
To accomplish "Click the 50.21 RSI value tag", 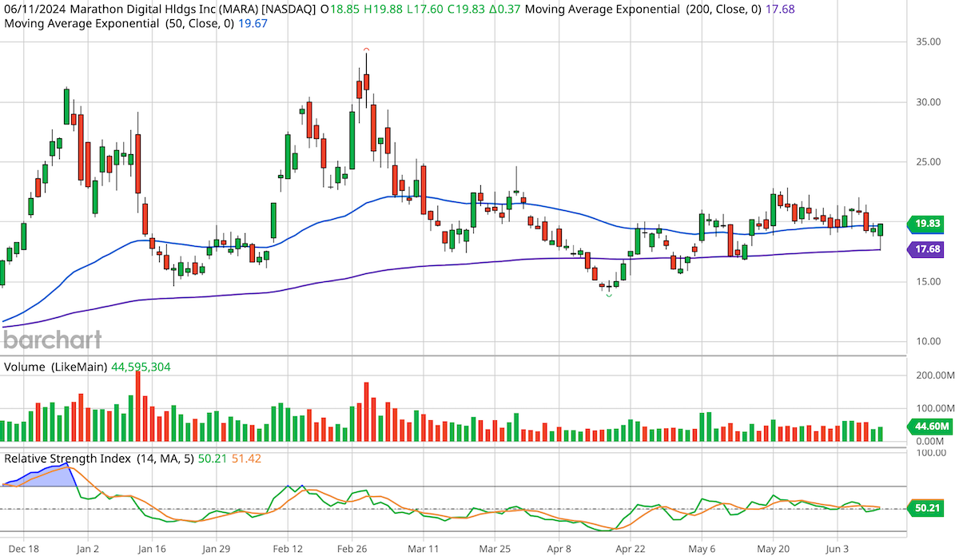I will click(927, 508).
